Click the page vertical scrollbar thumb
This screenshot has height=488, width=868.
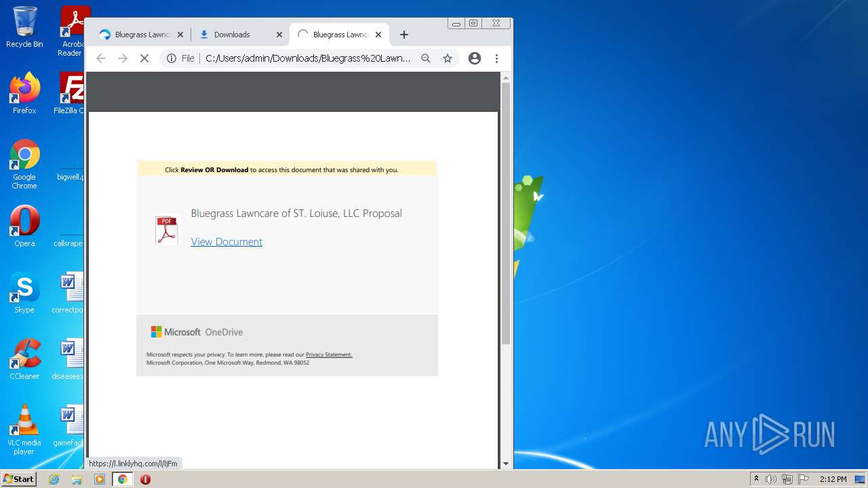click(506, 213)
